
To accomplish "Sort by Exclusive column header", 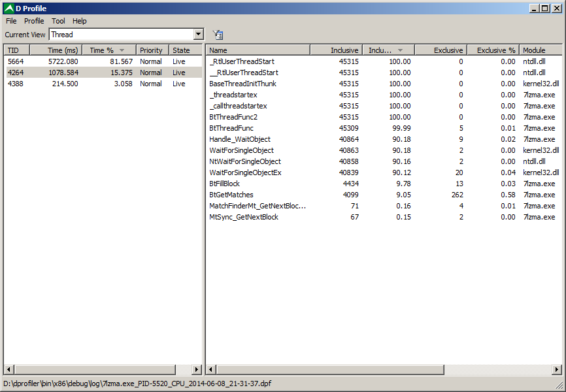I will point(441,50).
